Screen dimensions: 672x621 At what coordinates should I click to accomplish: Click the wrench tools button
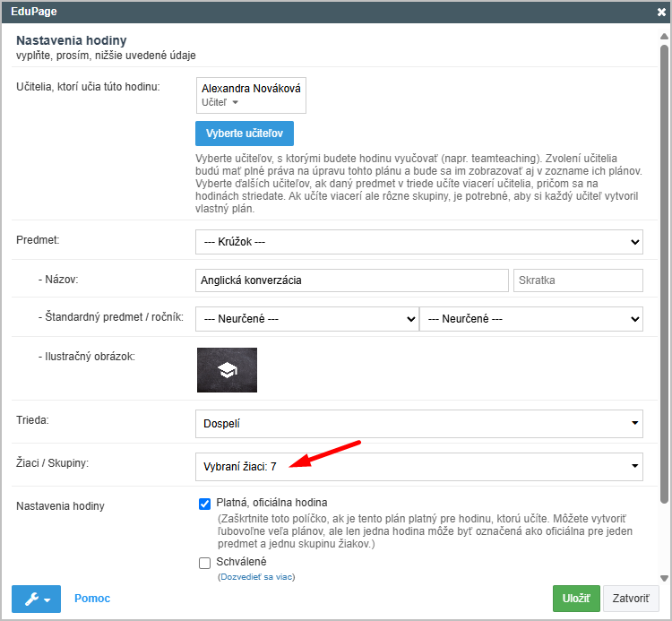point(36,599)
